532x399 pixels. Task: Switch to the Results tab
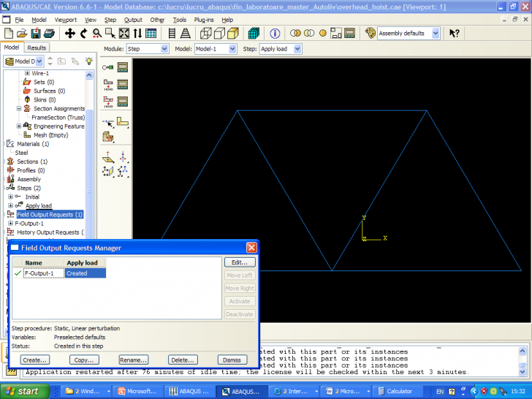[x=37, y=48]
